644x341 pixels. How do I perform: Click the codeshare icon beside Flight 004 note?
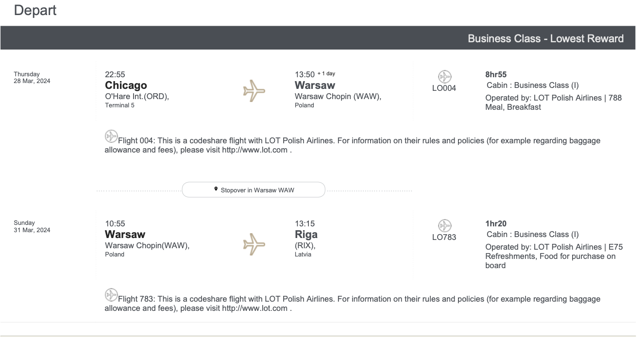click(111, 136)
